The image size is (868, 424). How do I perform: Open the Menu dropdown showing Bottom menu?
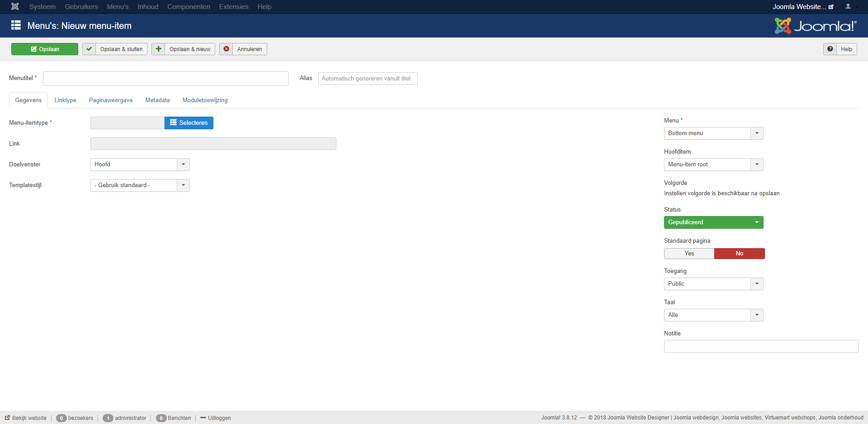(x=756, y=133)
